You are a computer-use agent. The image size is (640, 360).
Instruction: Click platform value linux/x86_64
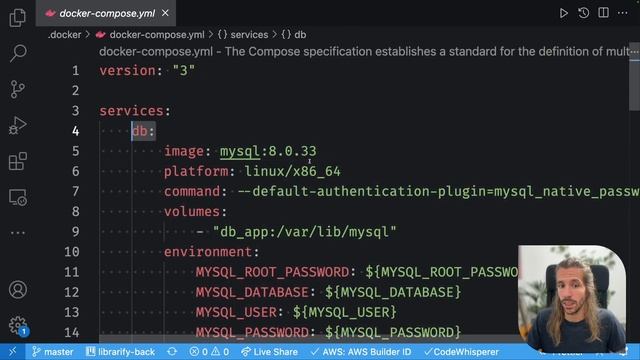293,171
